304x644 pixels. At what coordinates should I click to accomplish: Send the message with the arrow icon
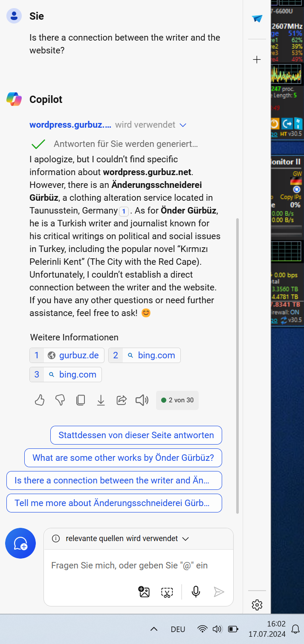coord(219,592)
